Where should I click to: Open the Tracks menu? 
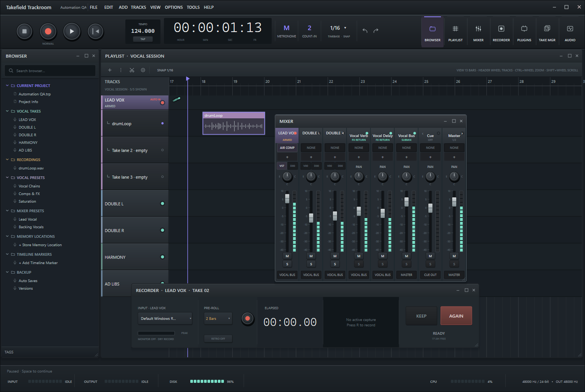(138, 7)
